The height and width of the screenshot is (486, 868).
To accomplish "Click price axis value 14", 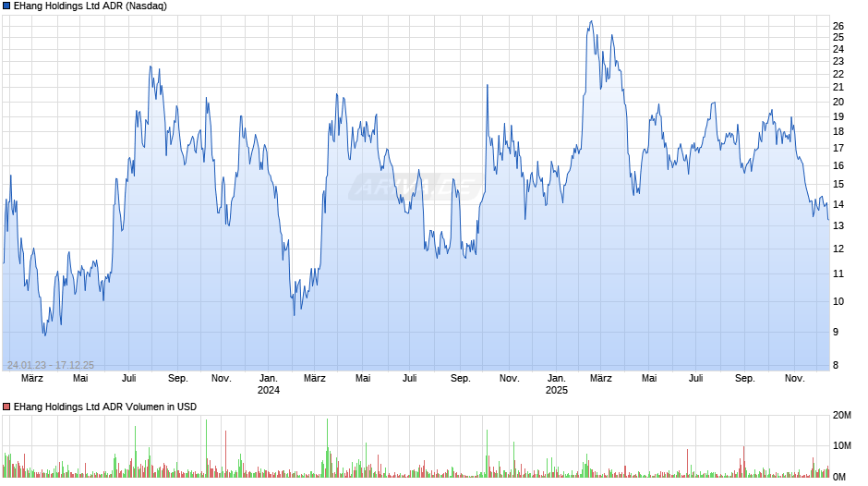I will click(838, 204).
